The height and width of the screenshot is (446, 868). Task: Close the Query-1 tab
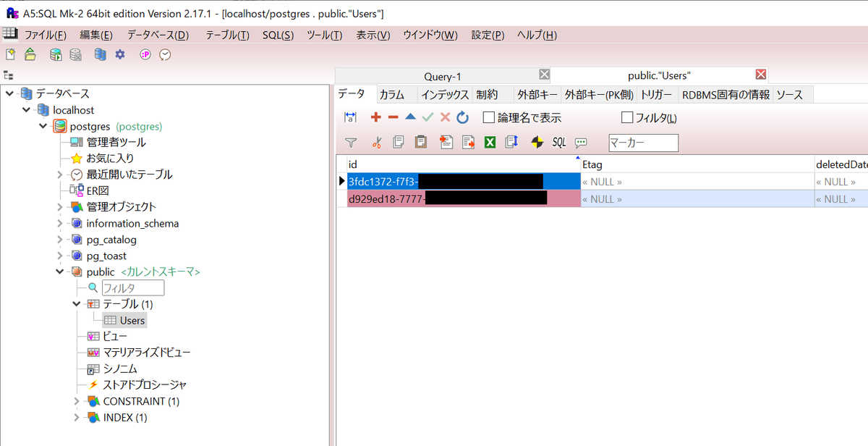click(x=544, y=75)
